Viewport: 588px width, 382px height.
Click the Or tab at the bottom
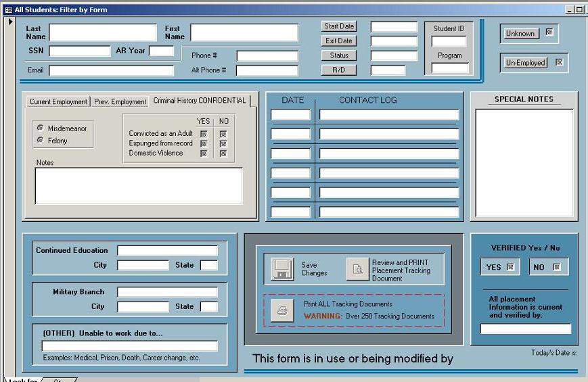click(58, 380)
